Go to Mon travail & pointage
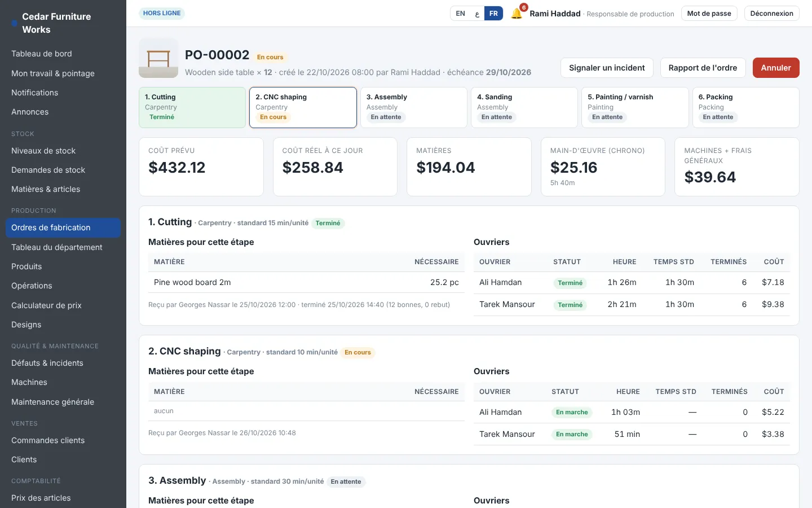Image resolution: width=812 pixels, height=508 pixels. tap(63, 73)
